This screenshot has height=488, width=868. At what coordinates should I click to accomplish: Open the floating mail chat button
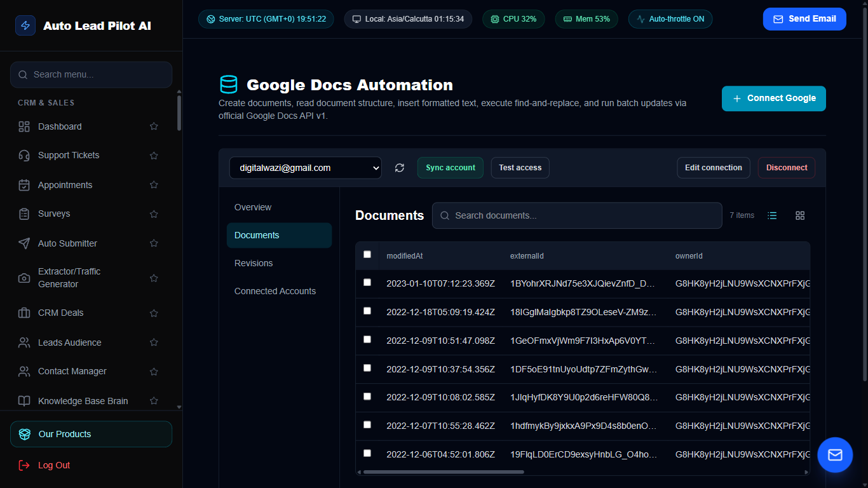point(835,455)
